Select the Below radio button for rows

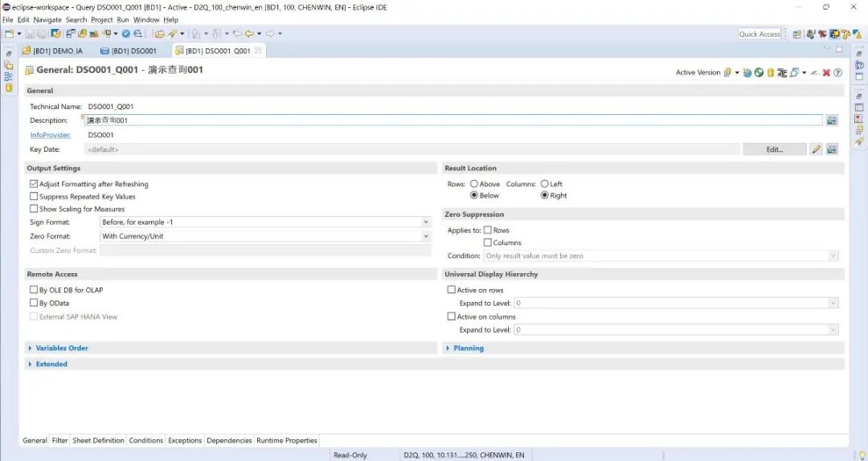click(474, 195)
